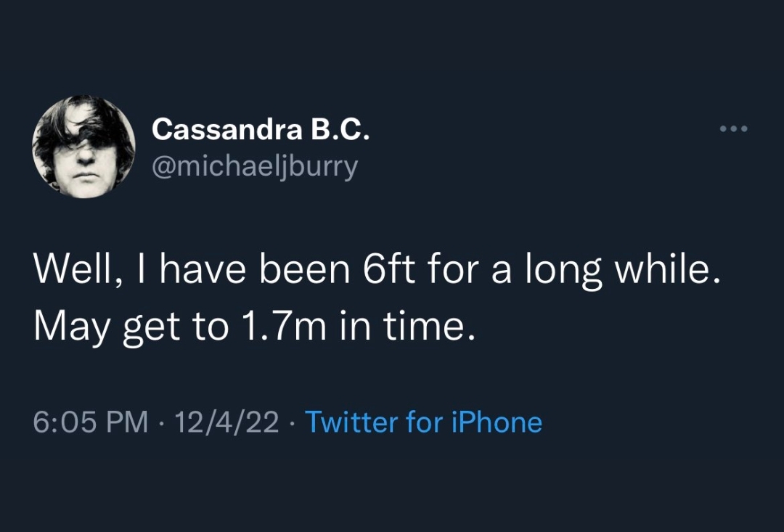
Task: Click the @michaeljburry handle
Action: (255, 166)
